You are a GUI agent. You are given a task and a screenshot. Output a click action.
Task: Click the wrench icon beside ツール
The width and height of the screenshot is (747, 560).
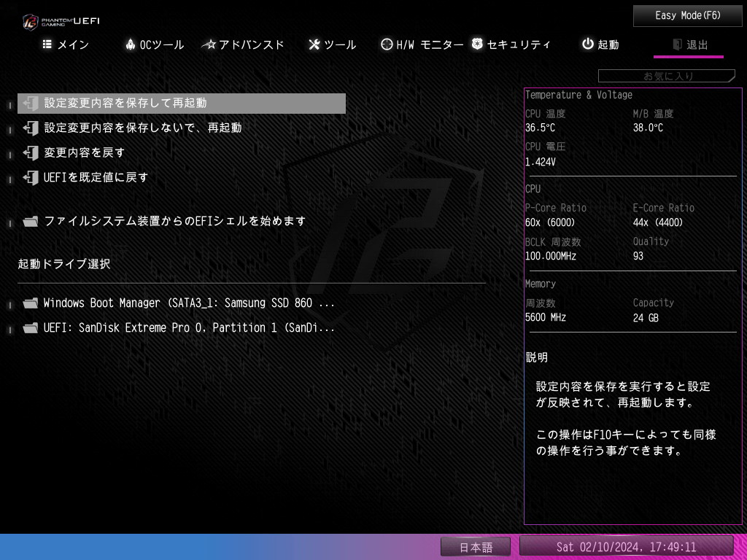(314, 44)
